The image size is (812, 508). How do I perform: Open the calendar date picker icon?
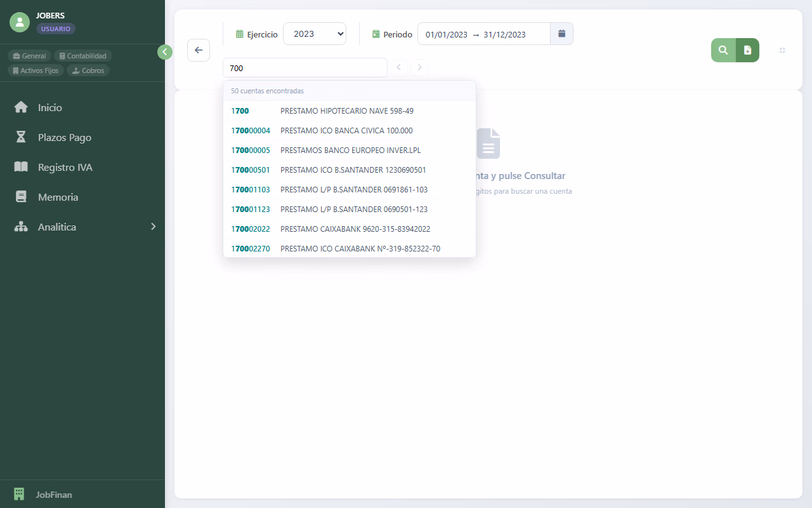click(561, 34)
